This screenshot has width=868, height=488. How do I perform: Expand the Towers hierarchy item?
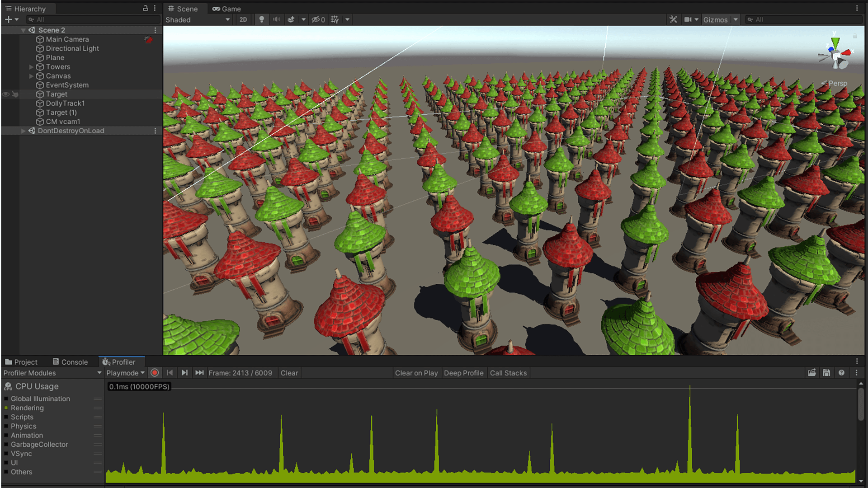click(x=32, y=66)
